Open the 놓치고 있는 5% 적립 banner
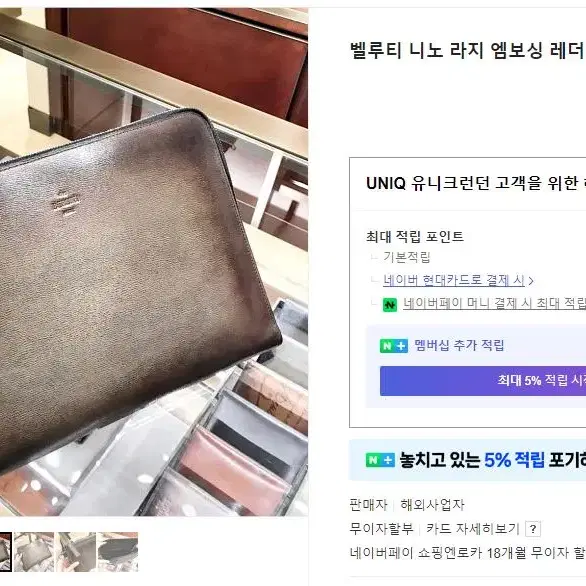This screenshot has width=586, height=586. point(467,460)
